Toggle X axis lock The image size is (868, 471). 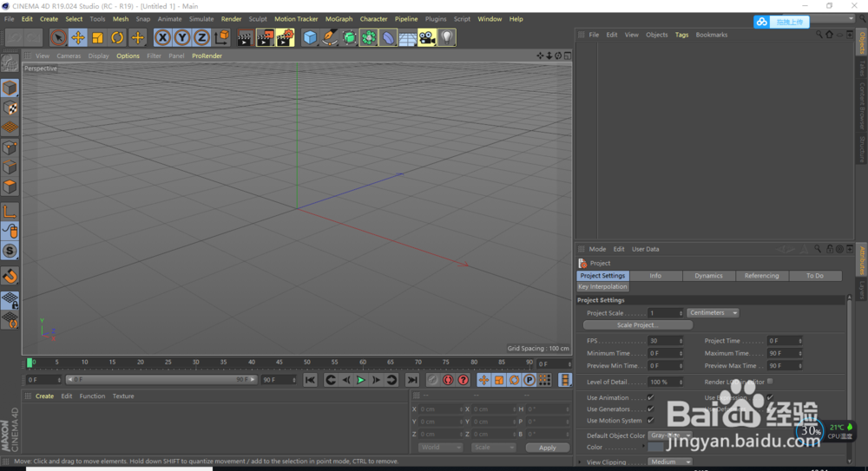click(x=162, y=37)
